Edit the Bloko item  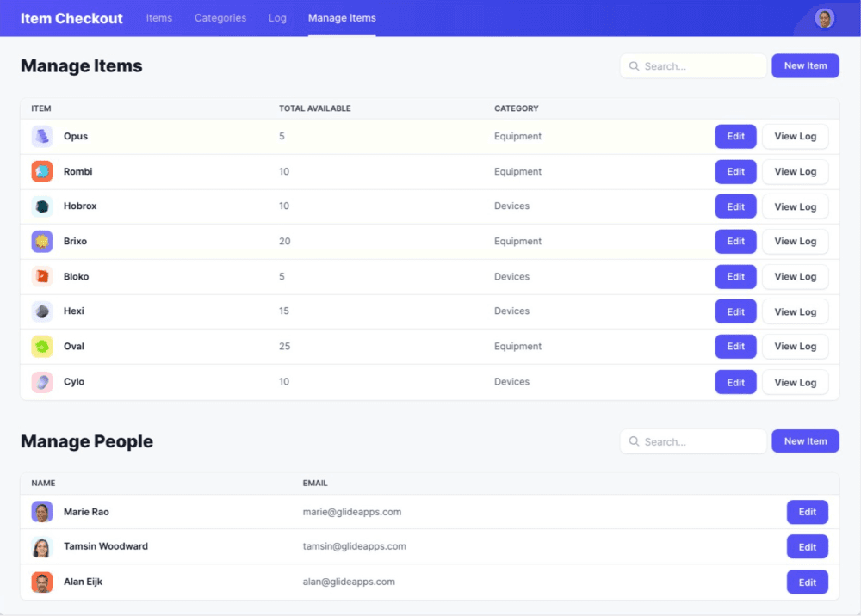[735, 276]
